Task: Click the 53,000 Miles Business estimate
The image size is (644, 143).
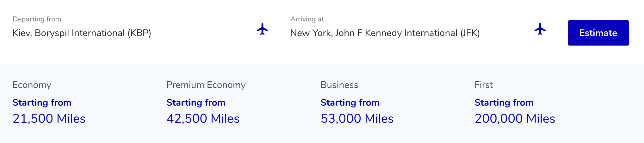Action: [357, 119]
